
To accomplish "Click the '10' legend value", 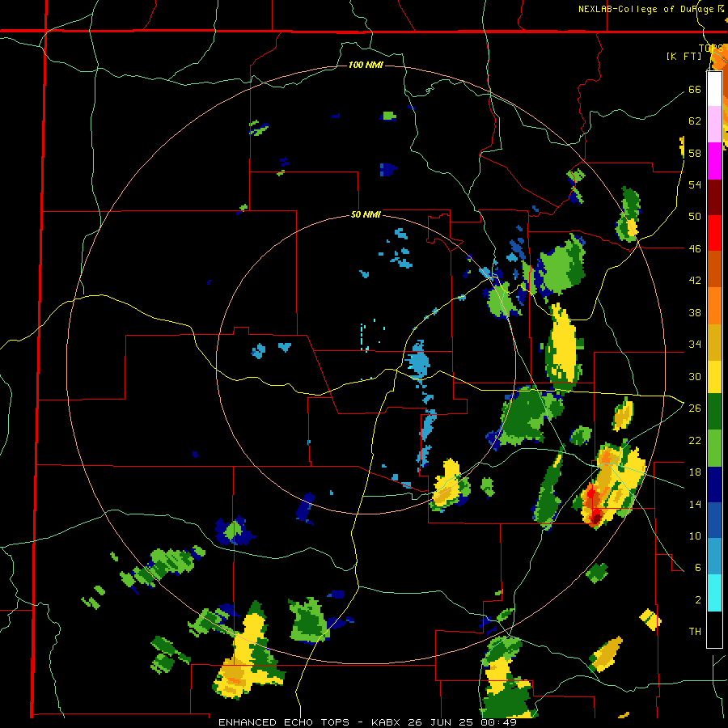I will pyautogui.click(x=695, y=536).
